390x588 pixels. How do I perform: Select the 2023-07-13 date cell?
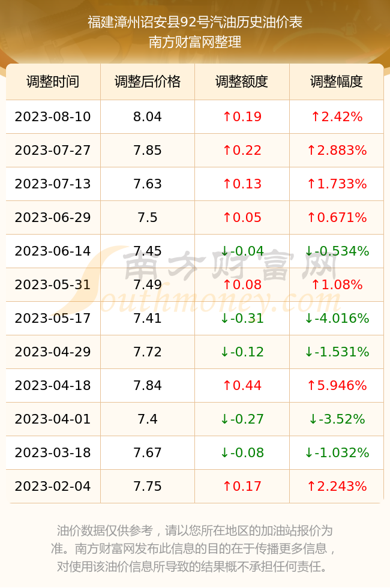click(53, 184)
